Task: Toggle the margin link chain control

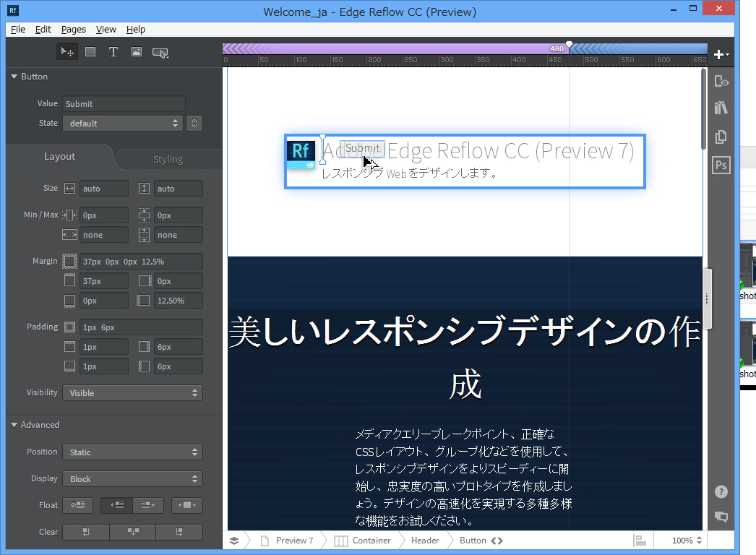Action: pos(69,261)
